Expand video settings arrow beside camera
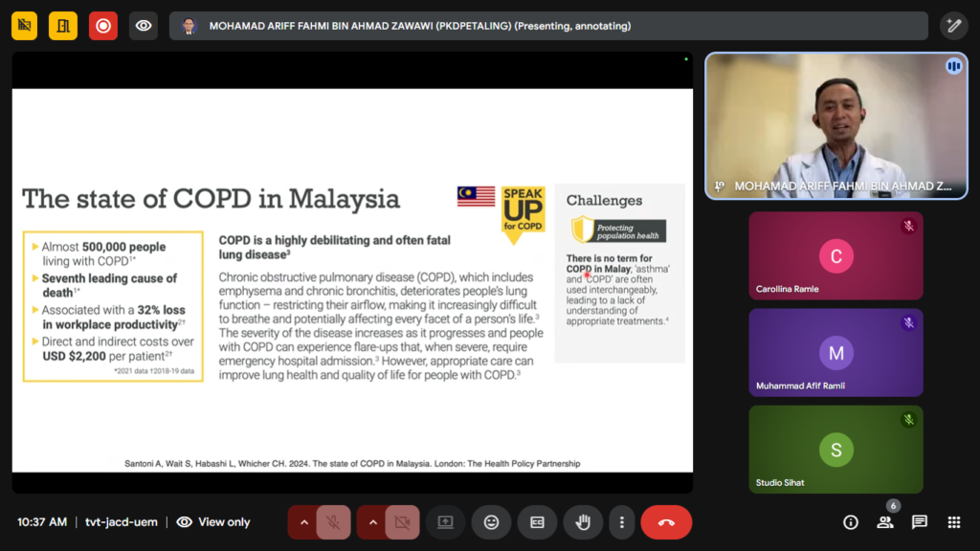The image size is (980, 551). [x=372, y=522]
